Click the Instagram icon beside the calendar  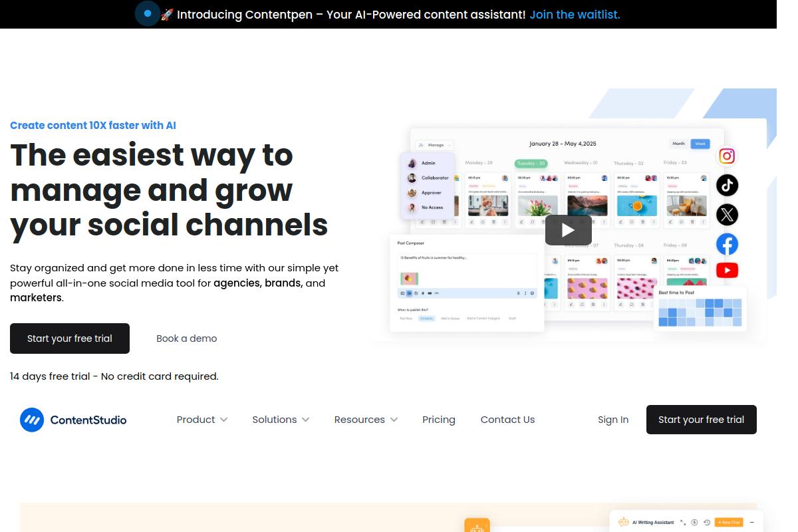coord(727,156)
